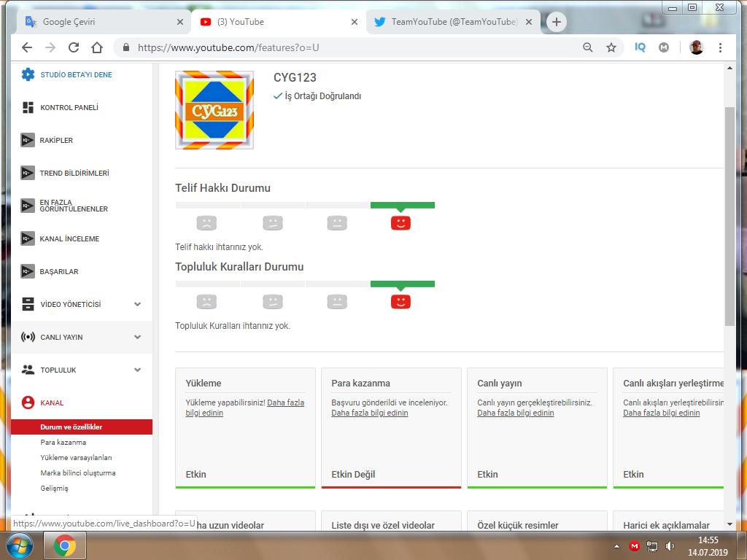Click the padlock site info icon
This screenshot has width=747, height=560.
(x=126, y=47)
